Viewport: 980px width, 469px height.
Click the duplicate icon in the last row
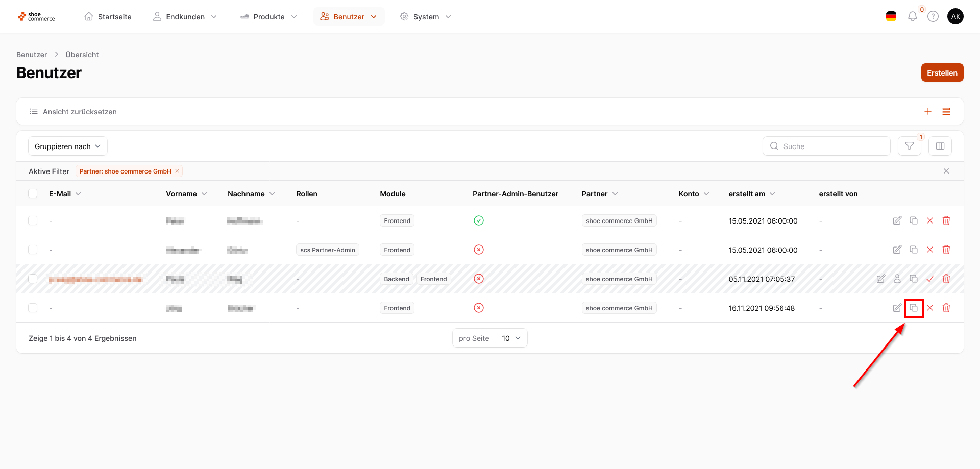point(914,308)
